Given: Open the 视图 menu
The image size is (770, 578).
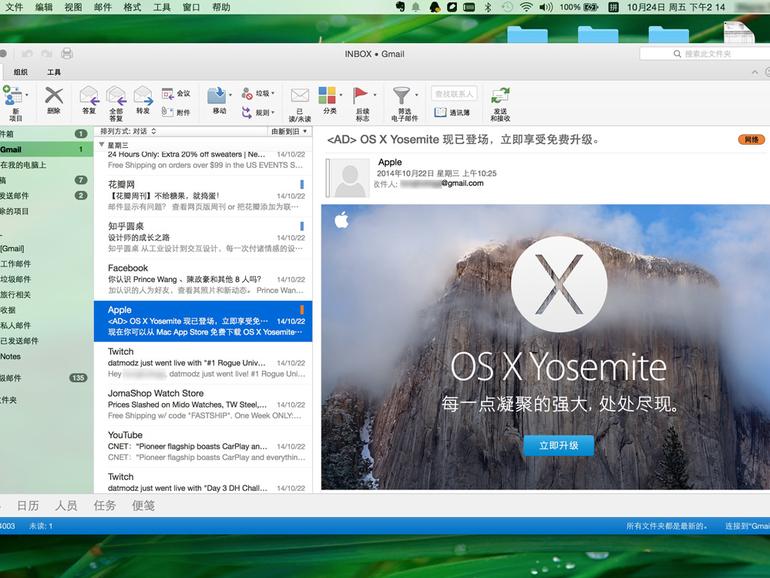Looking at the screenshot, I should coord(73,7).
